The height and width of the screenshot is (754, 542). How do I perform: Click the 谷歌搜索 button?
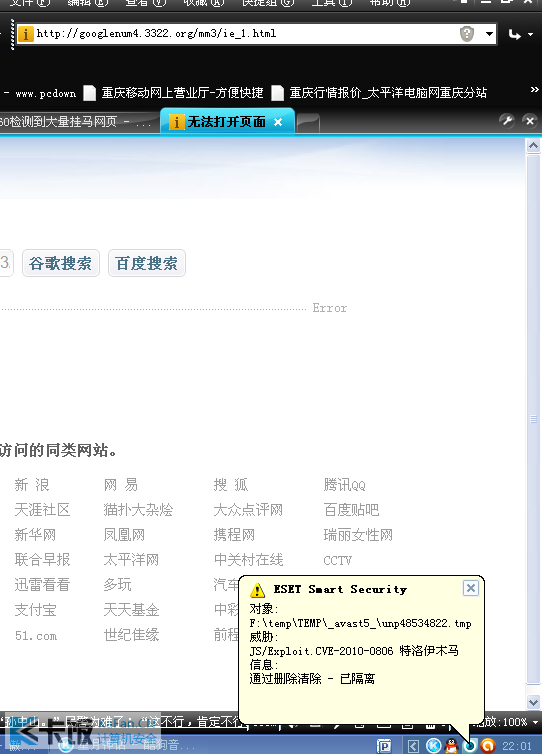coord(61,263)
